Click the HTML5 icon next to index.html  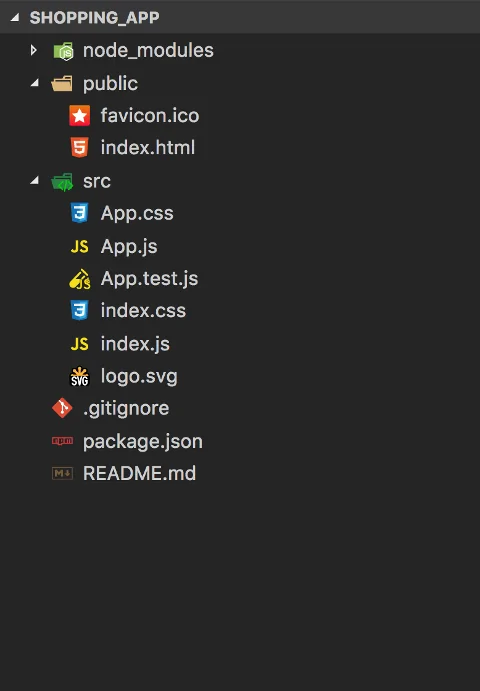(80, 148)
